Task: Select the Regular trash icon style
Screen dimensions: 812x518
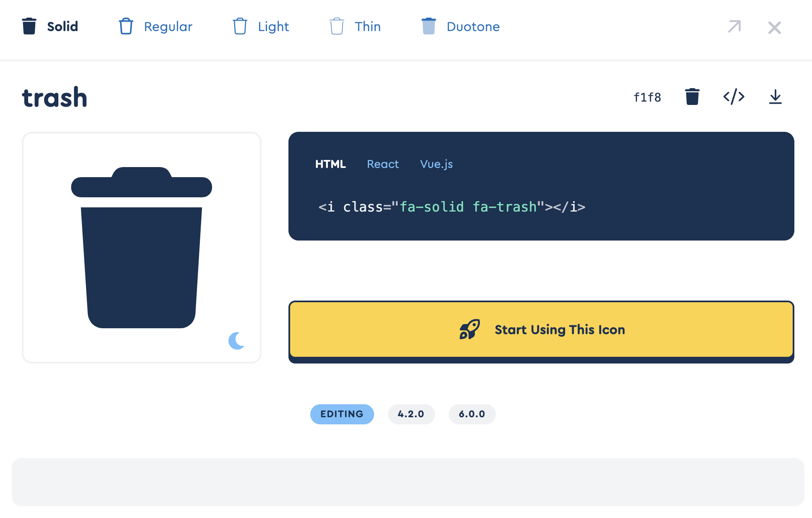Action: (x=155, y=26)
